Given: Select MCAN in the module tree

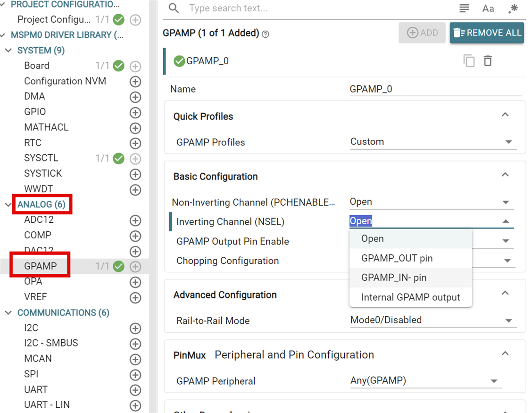Looking at the screenshot, I should [x=38, y=359].
